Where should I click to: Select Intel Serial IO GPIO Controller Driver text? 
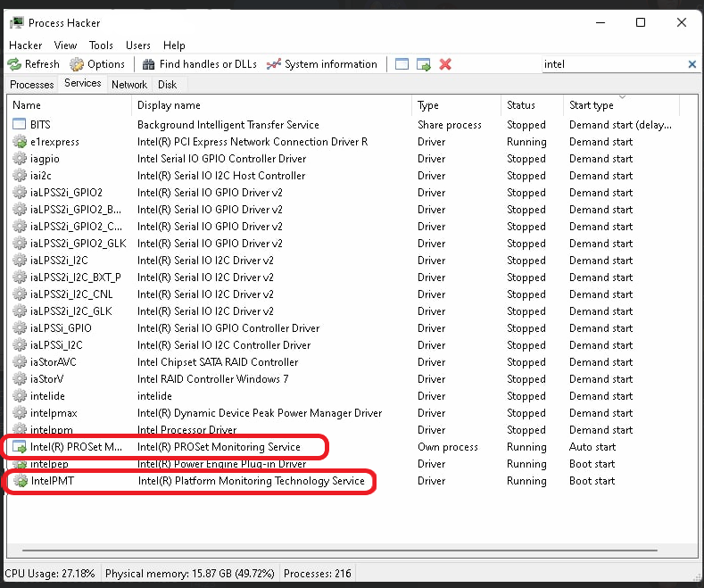(222, 159)
